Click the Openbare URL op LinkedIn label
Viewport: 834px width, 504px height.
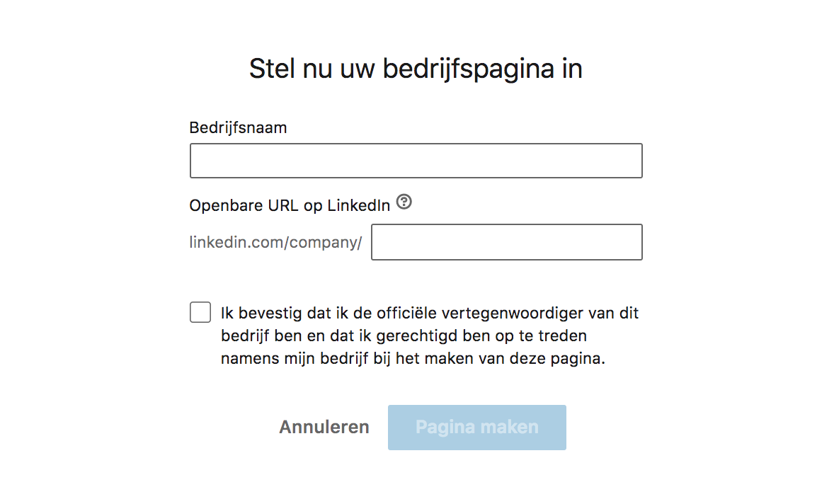(289, 205)
